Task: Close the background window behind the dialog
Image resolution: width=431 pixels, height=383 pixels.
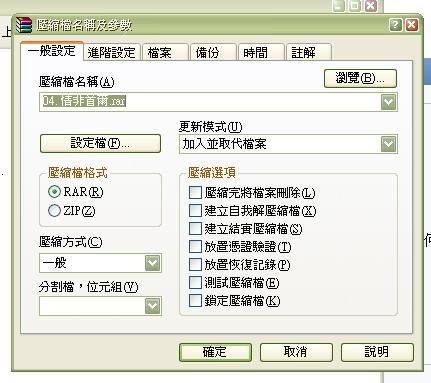Action: (x=371, y=6)
